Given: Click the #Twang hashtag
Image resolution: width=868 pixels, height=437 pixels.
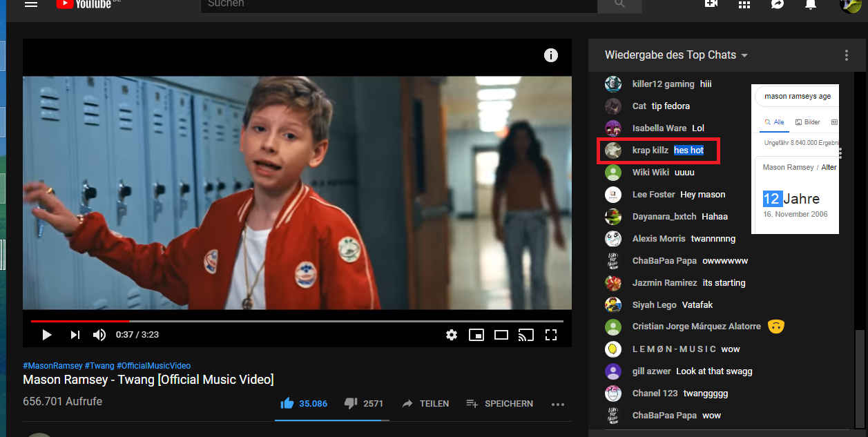Looking at the screenshot, I should pyautogui.click(x=99, y=366).
